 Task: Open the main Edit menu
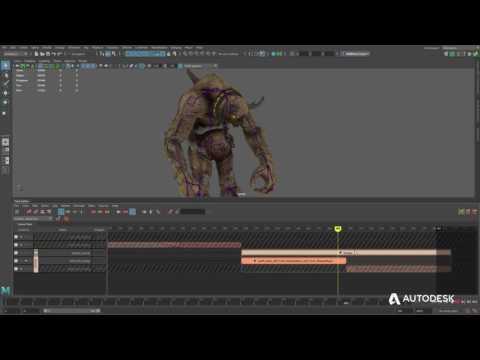pyautogui.click(x=13, y=48)
